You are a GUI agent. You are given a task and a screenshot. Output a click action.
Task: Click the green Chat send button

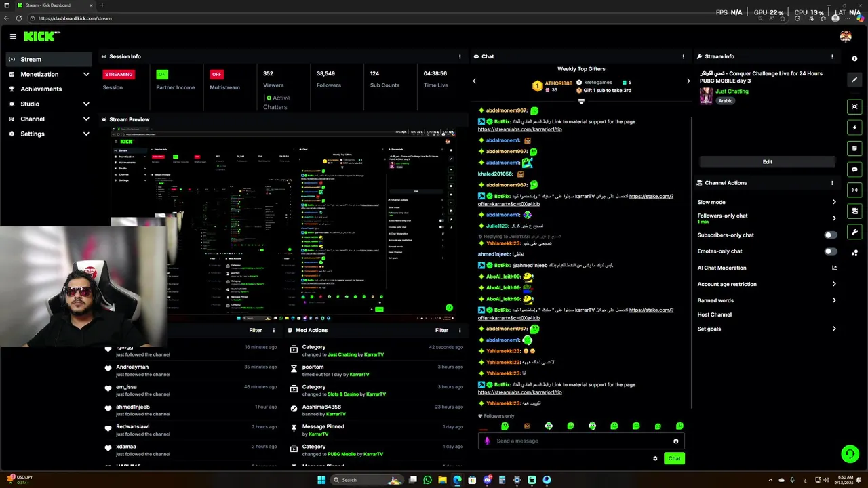(674, 459)
